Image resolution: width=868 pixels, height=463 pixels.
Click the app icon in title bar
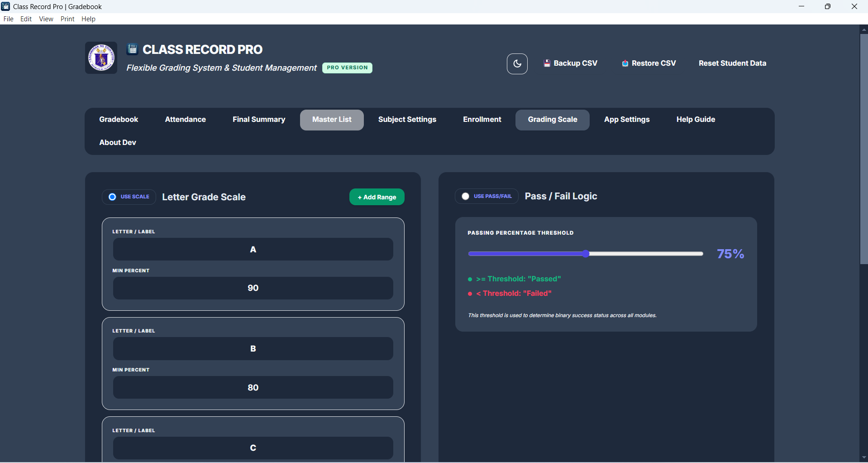point(5,6)
